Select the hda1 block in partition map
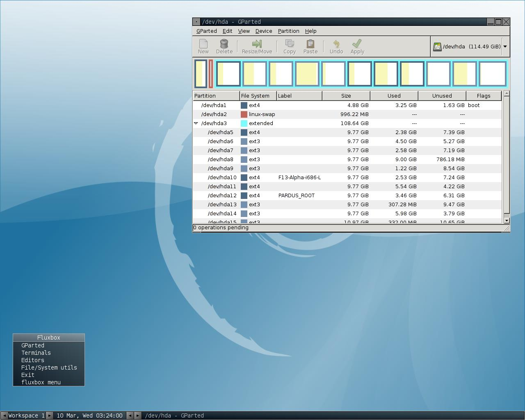 (x=201, y=74)
